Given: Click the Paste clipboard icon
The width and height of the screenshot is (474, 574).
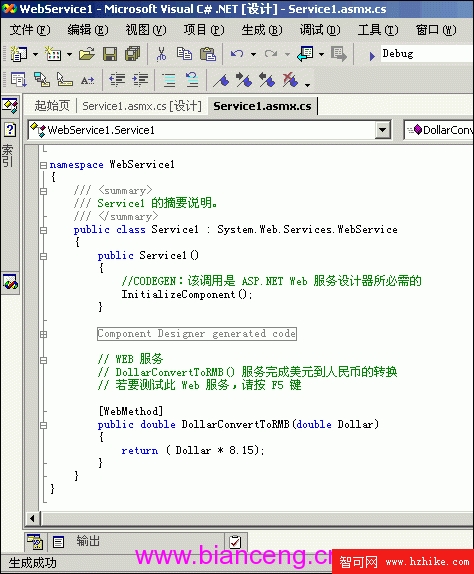Looking at the screenshot, I should (208, 54).
